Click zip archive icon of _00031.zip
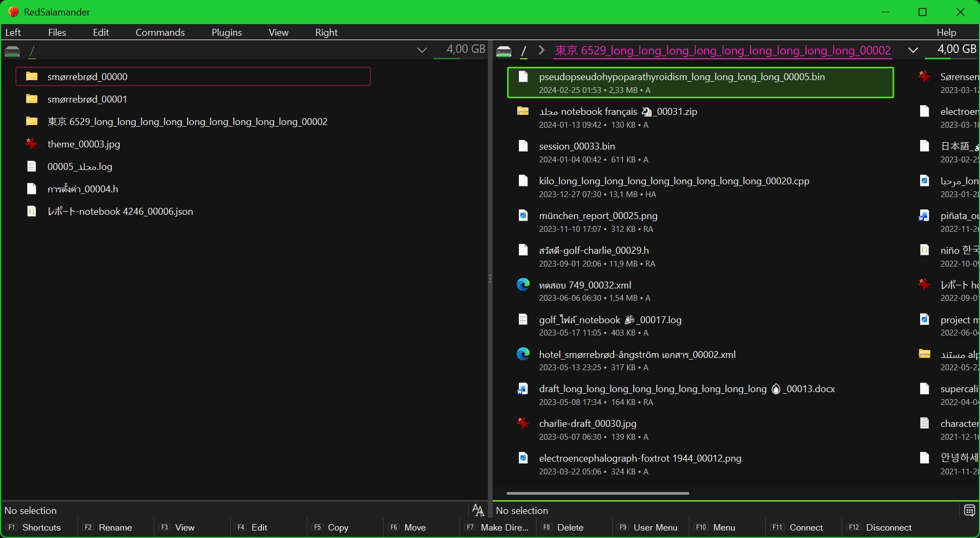The height and width of the screenshot is (538, 980). coord(523,111)
